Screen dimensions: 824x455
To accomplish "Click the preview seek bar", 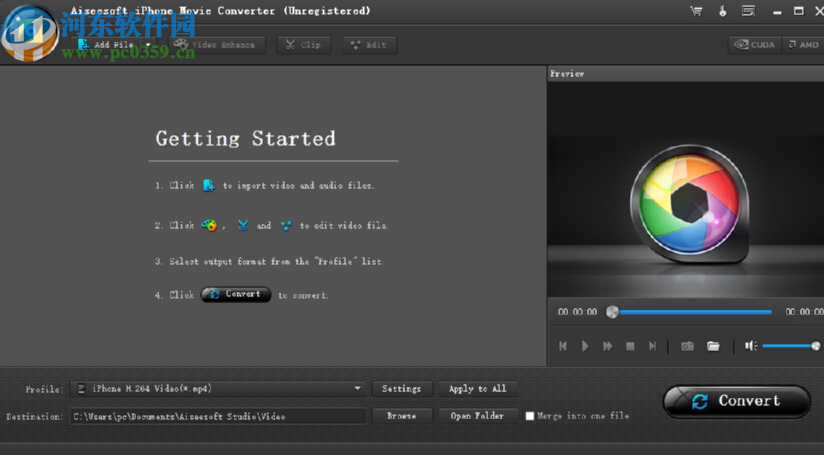I will [691, 312].
